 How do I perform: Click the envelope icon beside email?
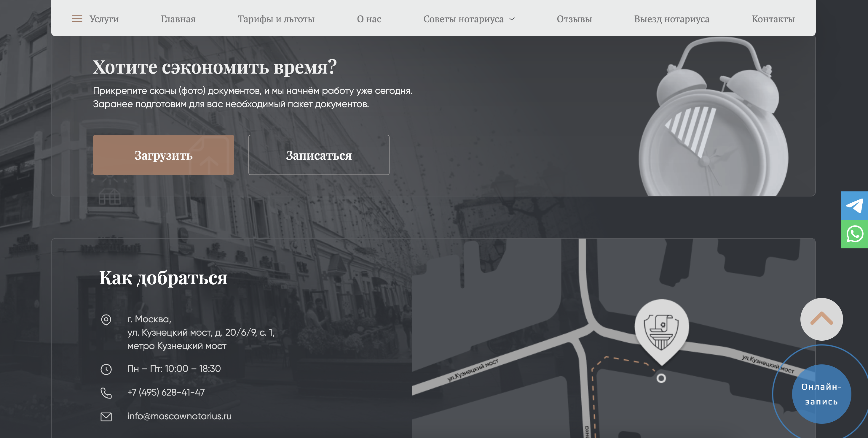106,417
